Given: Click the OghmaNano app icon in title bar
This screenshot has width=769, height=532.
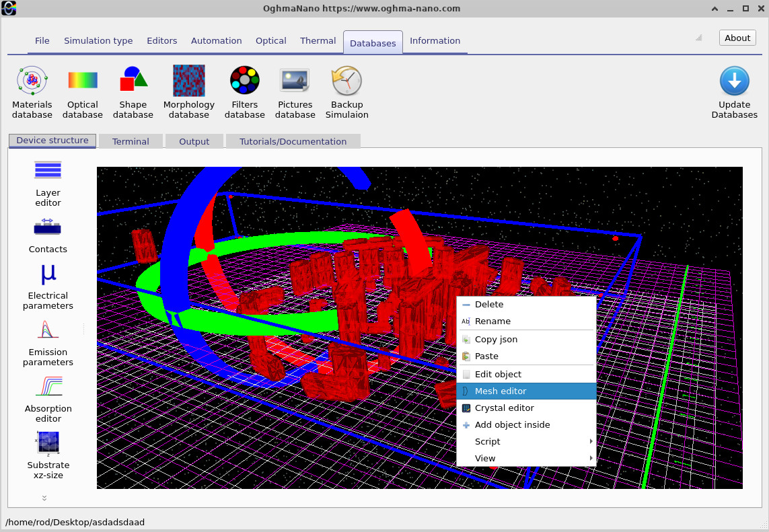Looking at the screenshot, I should pyautogui.click(x=9, y=8).
